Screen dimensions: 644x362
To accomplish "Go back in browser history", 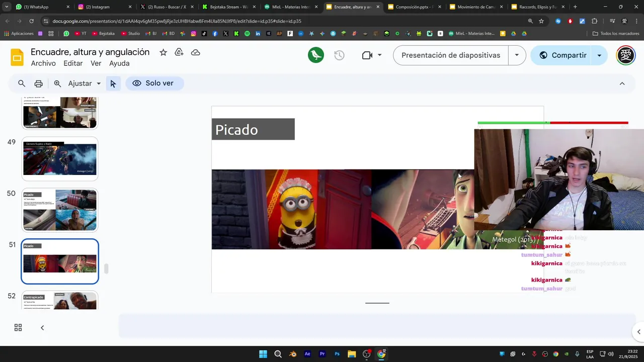I will 7,21.
